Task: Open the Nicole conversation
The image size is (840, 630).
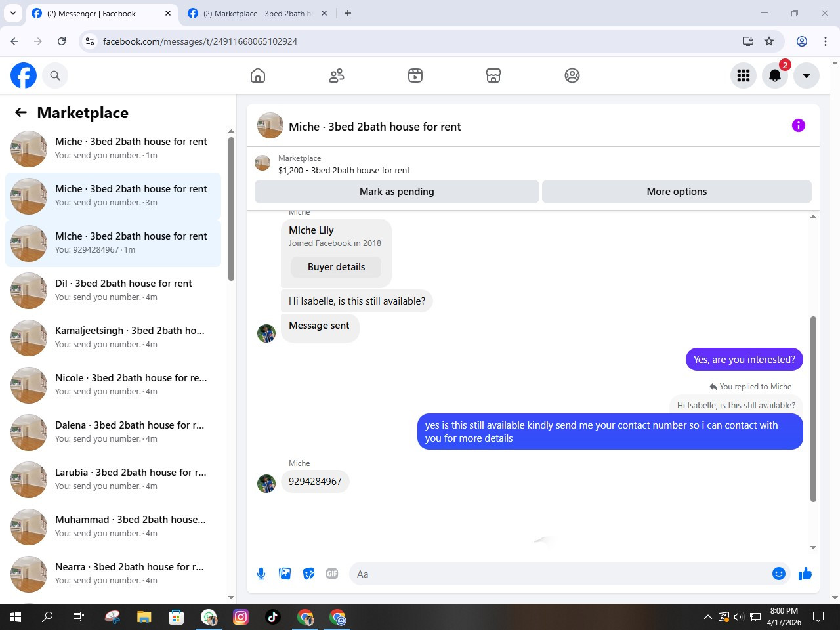Action: point(113,385)
